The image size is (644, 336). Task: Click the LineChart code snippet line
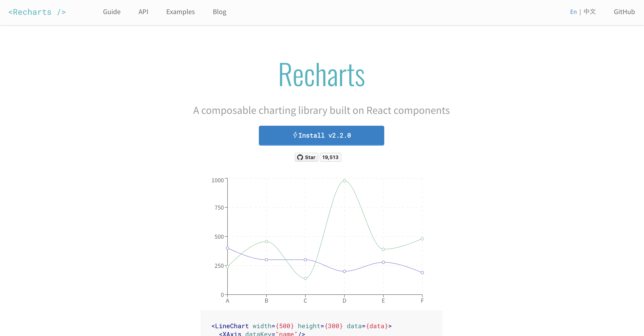pos(301,326)
